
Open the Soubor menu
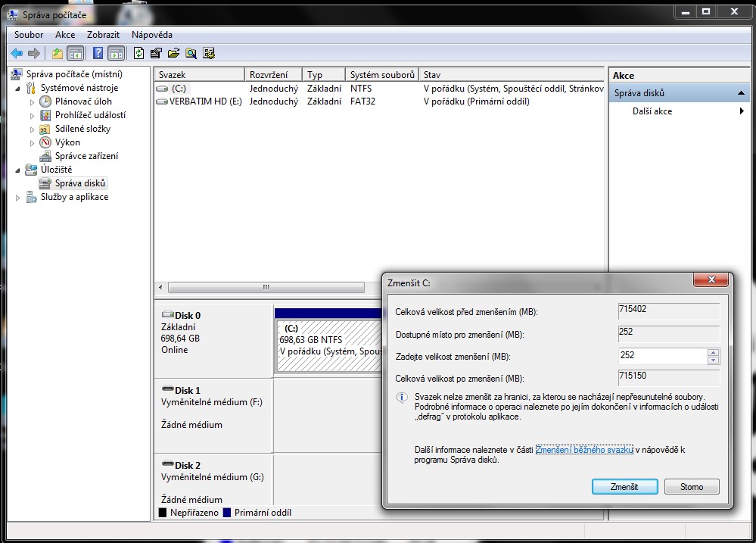[x=29, y=35]
